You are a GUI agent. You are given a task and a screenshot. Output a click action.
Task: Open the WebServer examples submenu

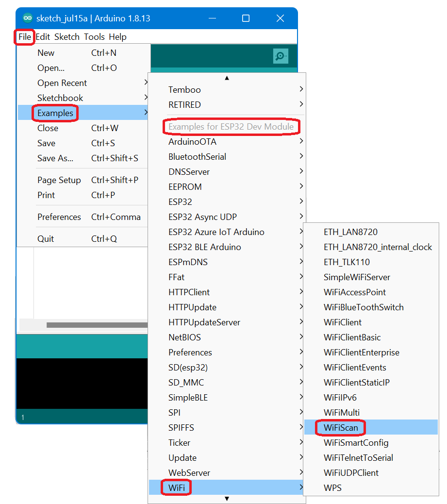(227, 473)
